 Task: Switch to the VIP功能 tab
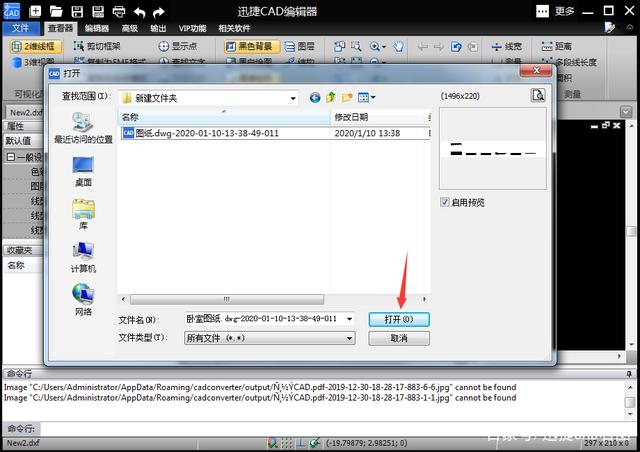[x=192, y=28]
